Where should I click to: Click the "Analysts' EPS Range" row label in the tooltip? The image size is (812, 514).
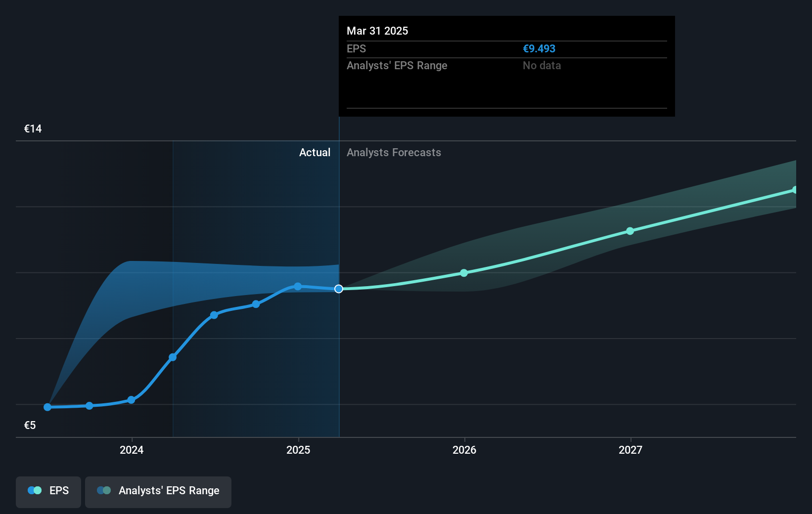(397, 65)
